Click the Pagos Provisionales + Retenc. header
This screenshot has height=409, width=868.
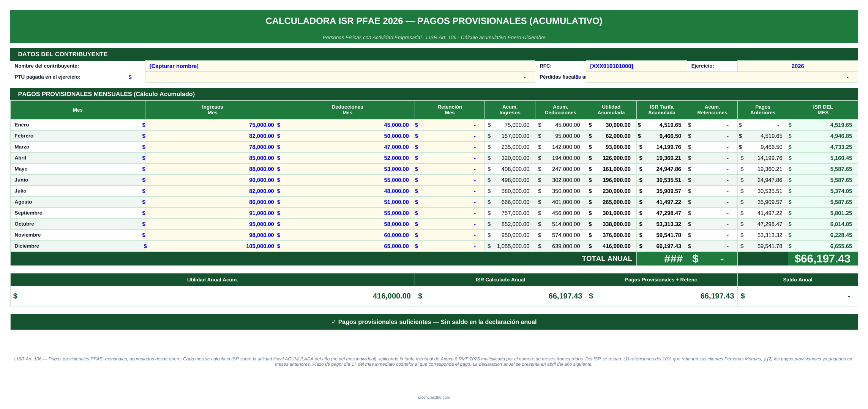point(662,280)
